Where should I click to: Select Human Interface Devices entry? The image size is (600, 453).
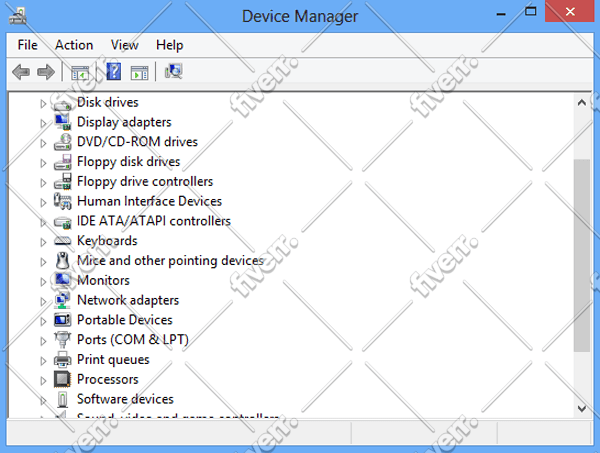tap(149, 201)
